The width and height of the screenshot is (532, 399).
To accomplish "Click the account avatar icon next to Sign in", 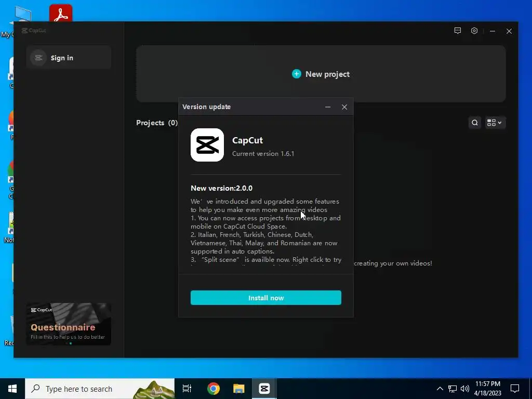I will (x=38, y=58).
